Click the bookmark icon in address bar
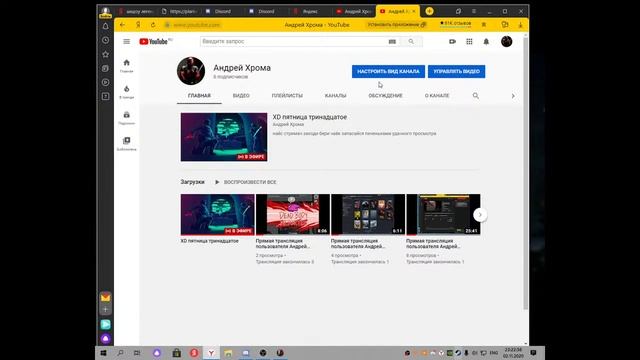Image resolution: width=640 pixels, height=360 pixels. point(484,24)
